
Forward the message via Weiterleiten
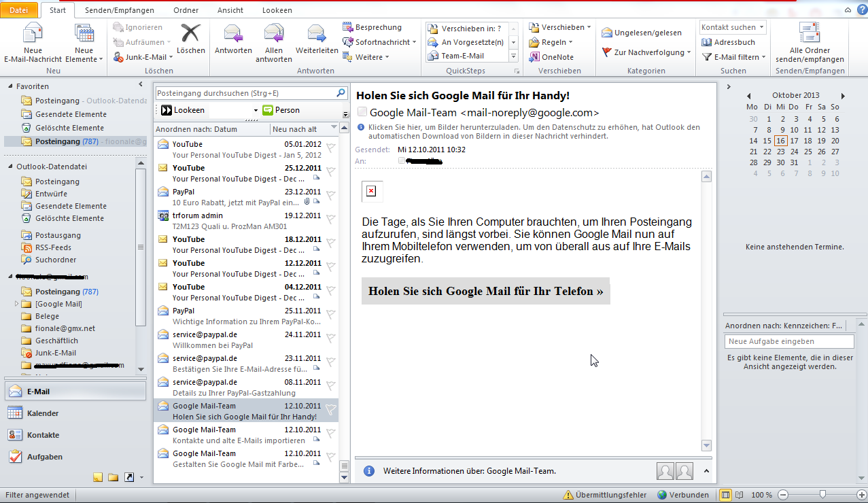(x=315, y=42)
